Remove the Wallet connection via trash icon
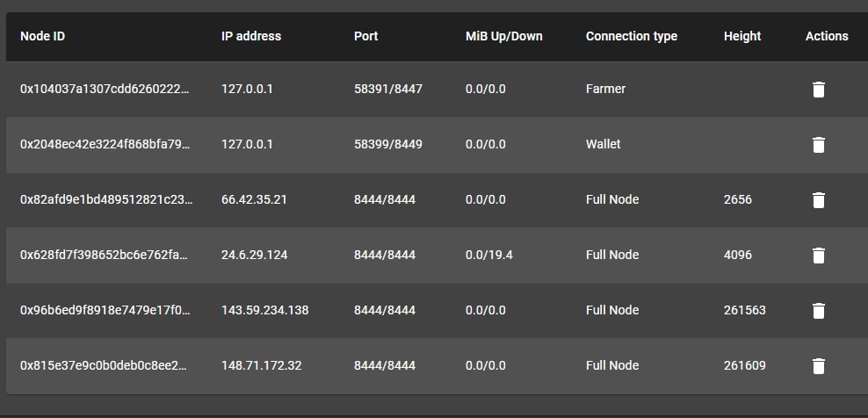 (x=818, y=145)
